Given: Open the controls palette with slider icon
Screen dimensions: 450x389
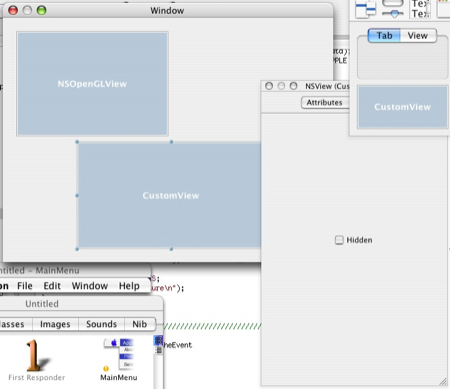Looking at the screenshot, I should [393, 9].
